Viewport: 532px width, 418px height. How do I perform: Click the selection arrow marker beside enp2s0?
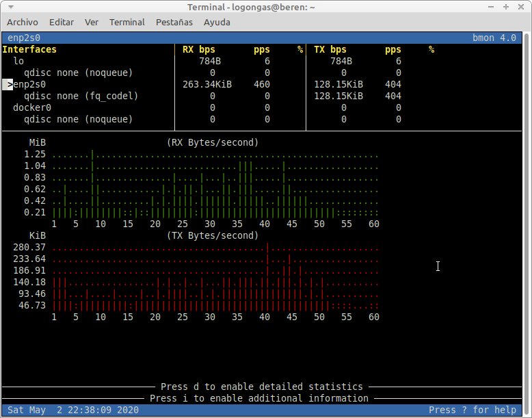tap(8, 84)
